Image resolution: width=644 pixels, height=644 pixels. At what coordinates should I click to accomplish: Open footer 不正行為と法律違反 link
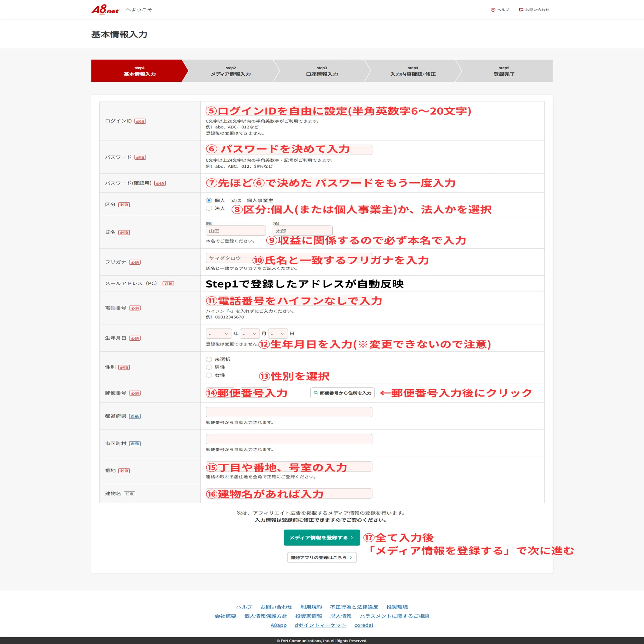[x=354, y=607]
